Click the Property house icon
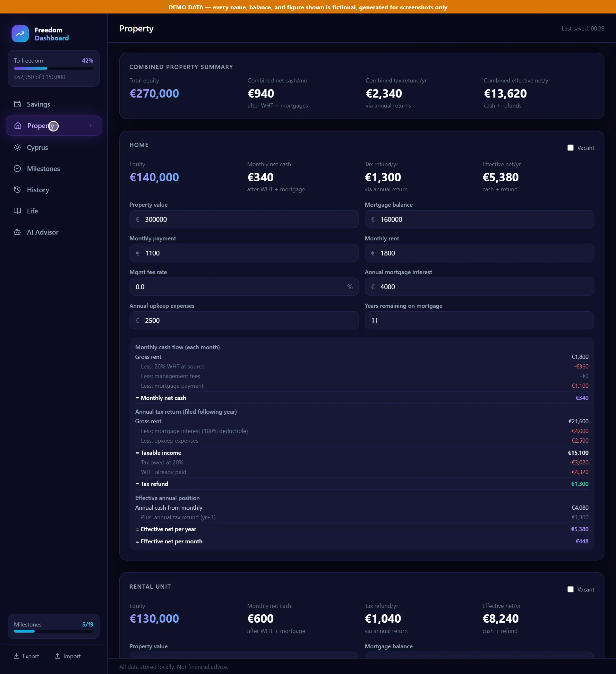The image size is (616, 674). 18,126
